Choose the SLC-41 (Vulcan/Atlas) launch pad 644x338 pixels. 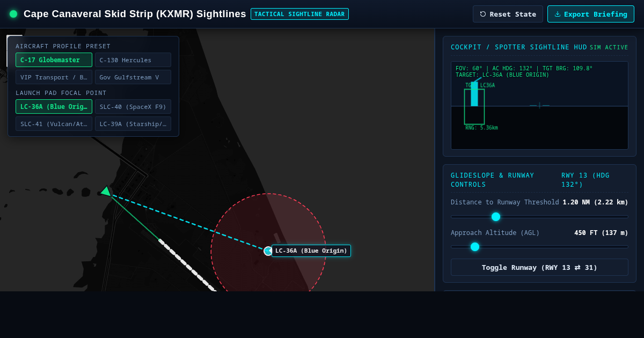[x=54, y=124]
